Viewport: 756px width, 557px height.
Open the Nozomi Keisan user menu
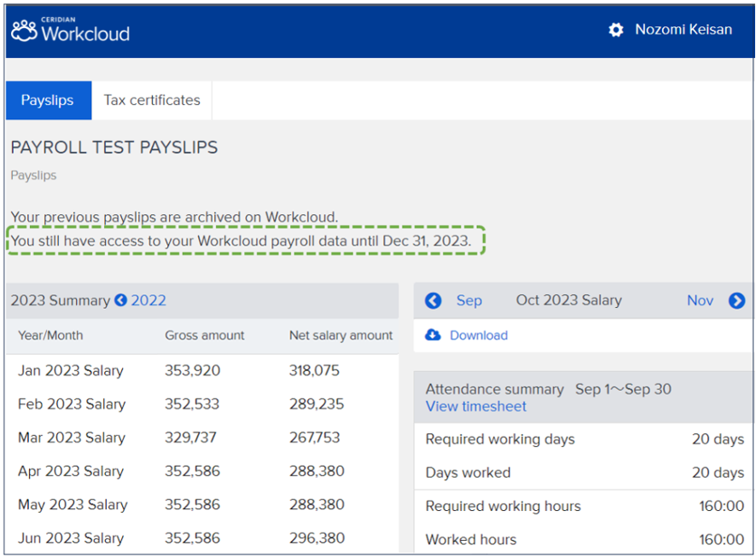point(683,30)
